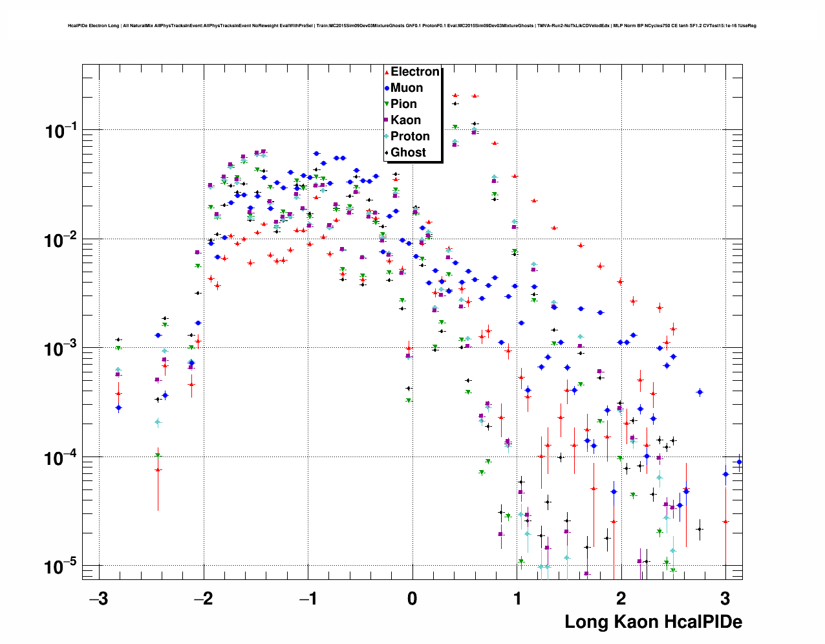Screen dimensions: 825x644
Task: Click the 'Muon' legend label text
Action: tap(407, 88)
